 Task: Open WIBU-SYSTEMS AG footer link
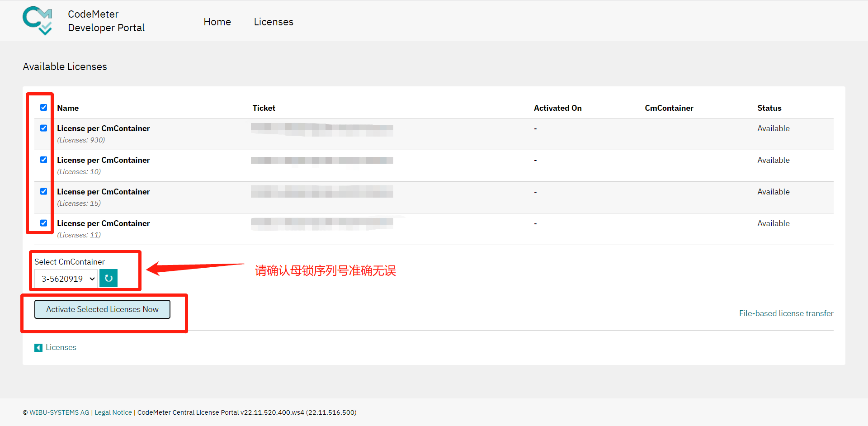59,412
